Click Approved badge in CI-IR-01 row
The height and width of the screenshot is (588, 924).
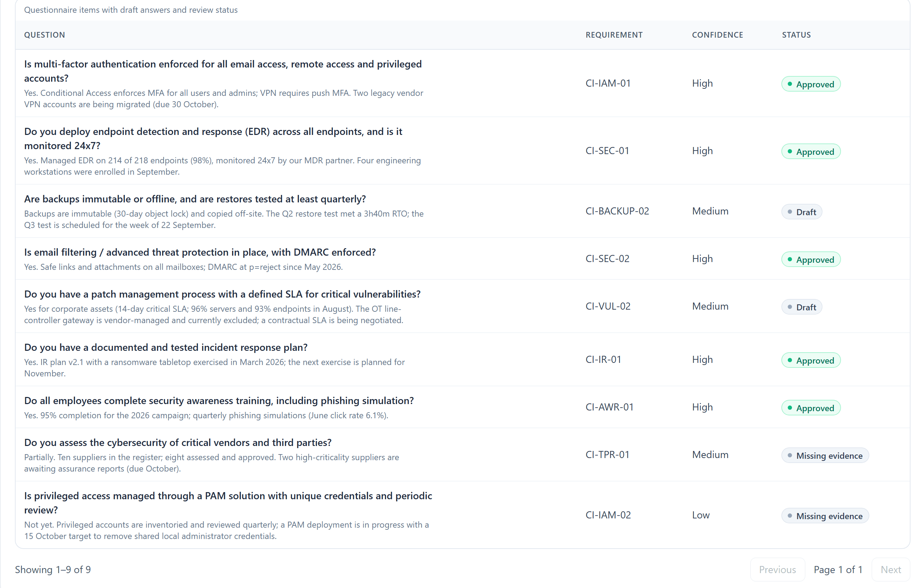pyautogui.click(x=811, y=360)
